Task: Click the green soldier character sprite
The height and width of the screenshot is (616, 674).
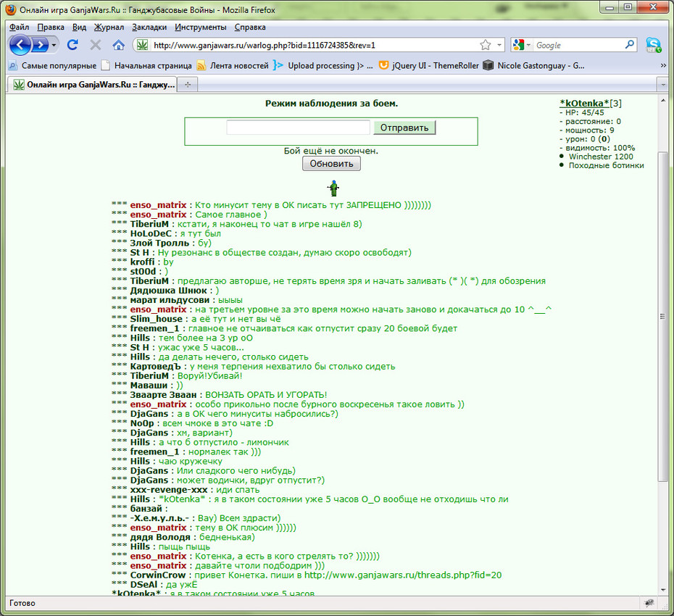Action: coord(333,188)
